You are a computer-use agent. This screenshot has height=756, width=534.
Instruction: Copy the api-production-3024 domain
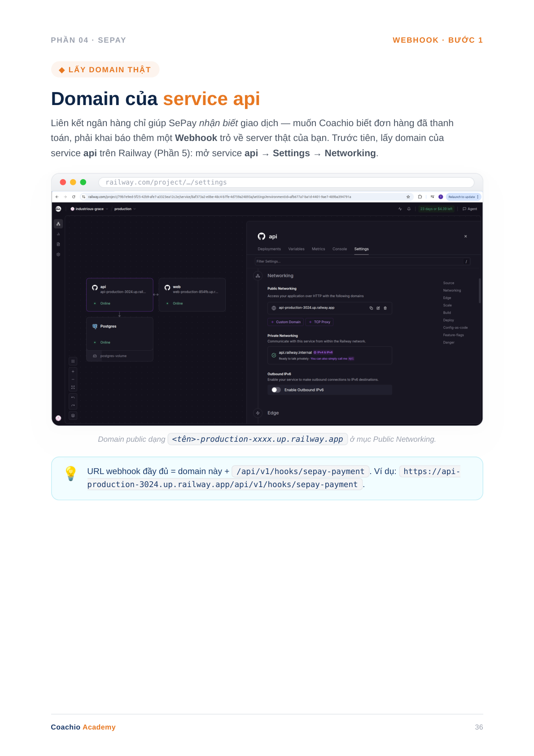click(371, 308)
